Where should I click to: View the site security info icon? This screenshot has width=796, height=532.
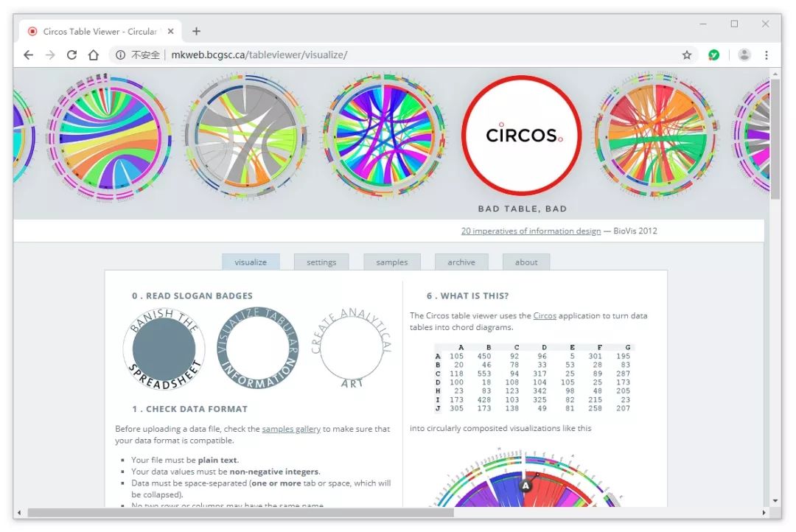pos(120,55)
